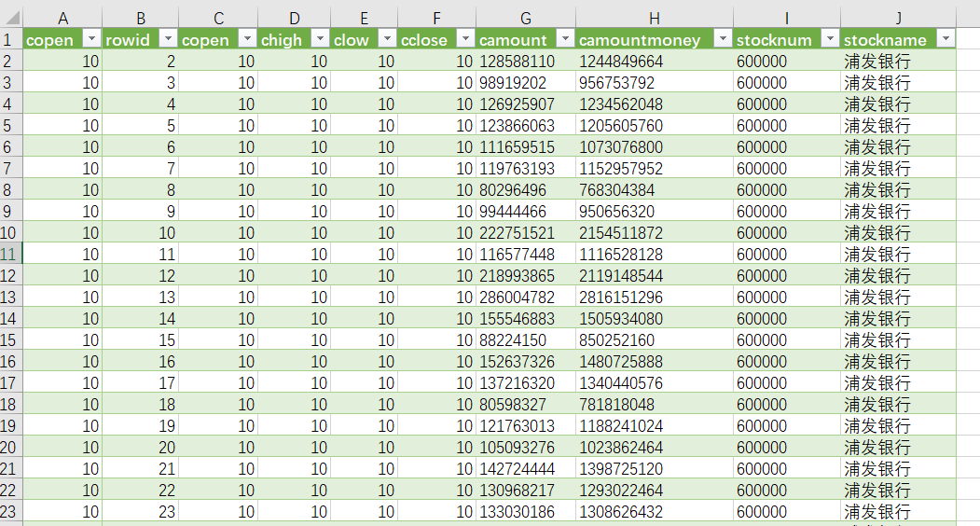The width and height of the screenshot is (980, 526).
Task: Open the filter dropdown for copen in column A
Action: pos(92,39)
